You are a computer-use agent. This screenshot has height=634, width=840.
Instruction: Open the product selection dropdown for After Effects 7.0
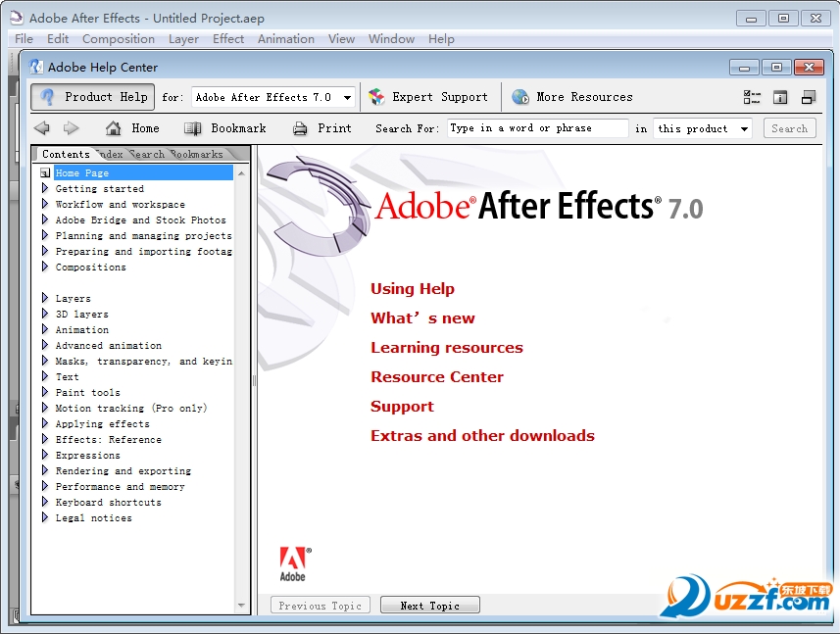[347, 97]
